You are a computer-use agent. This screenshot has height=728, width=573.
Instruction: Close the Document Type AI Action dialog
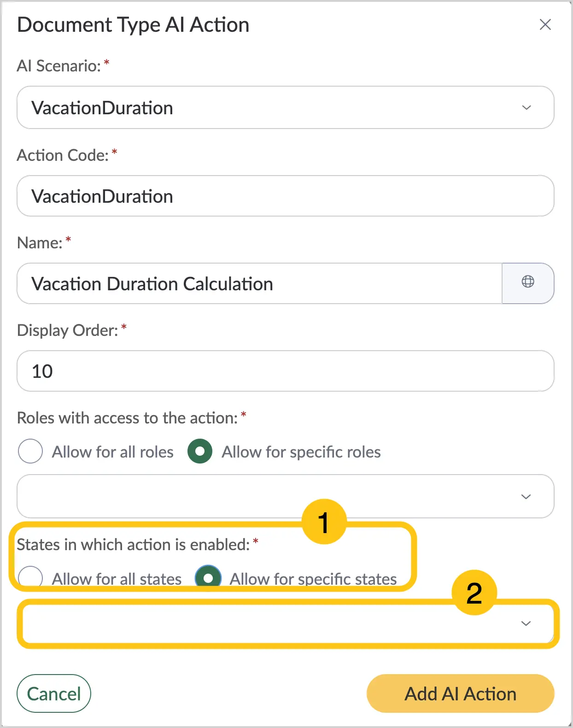545,24
